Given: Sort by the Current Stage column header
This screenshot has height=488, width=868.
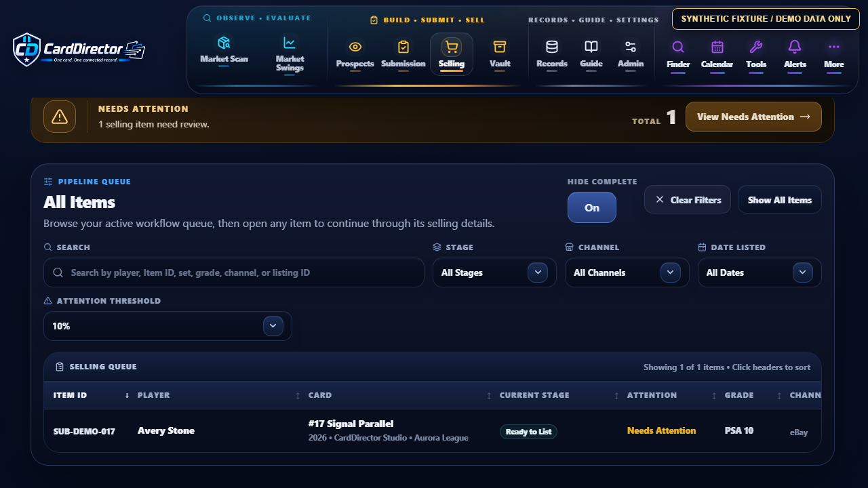Looking at the screenshot, I should pos(559,395).
